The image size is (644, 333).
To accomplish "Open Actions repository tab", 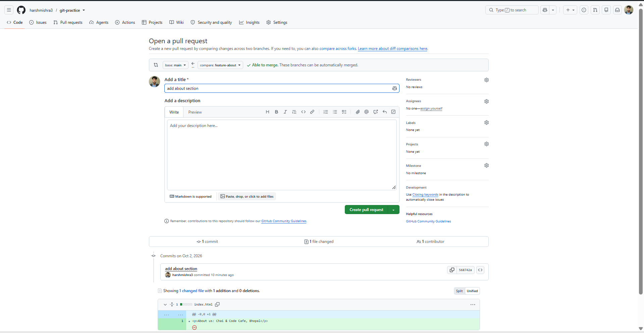I will coord(125,22).
